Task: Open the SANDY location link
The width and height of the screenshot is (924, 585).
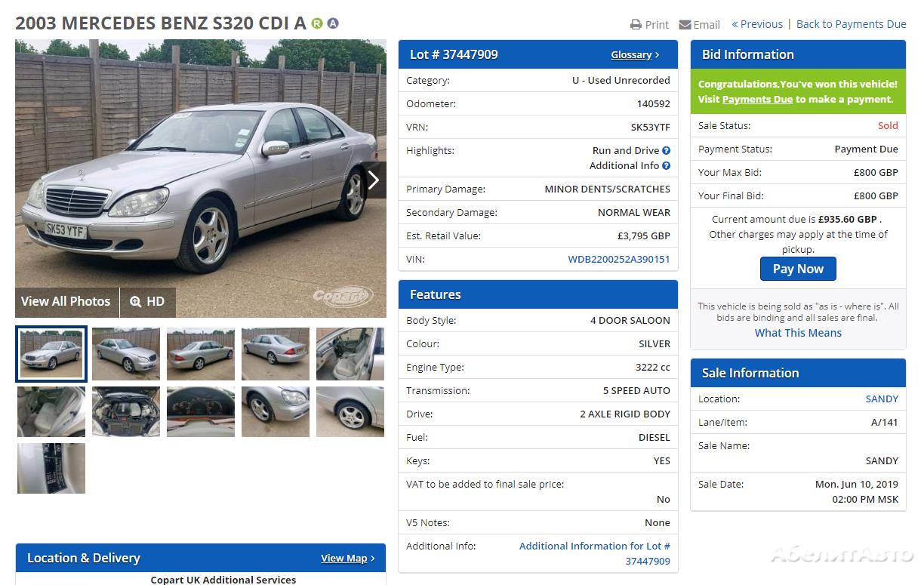Action: click(882, 399)
